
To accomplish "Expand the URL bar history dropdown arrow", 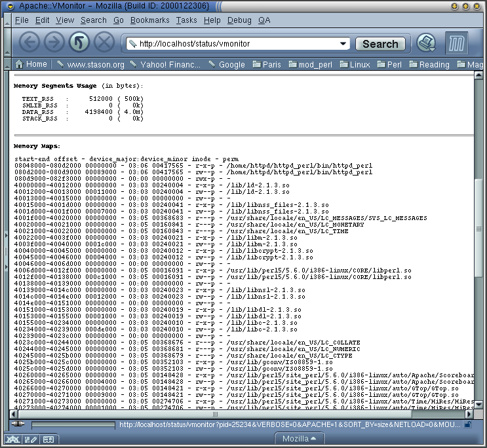I will (x=343, y=44).
